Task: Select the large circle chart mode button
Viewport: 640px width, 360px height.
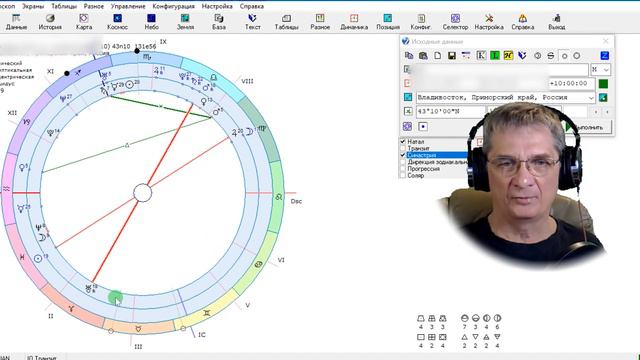Action: [577, 56]
